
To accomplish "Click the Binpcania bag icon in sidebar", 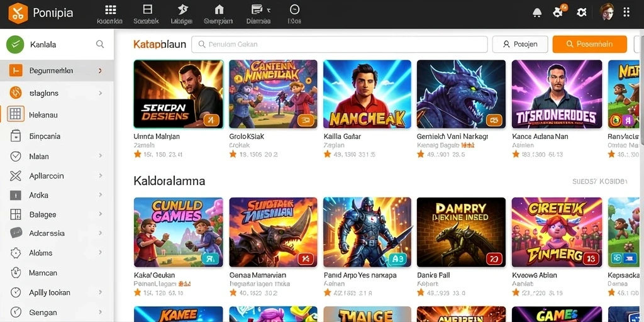I will pos(15,136).
